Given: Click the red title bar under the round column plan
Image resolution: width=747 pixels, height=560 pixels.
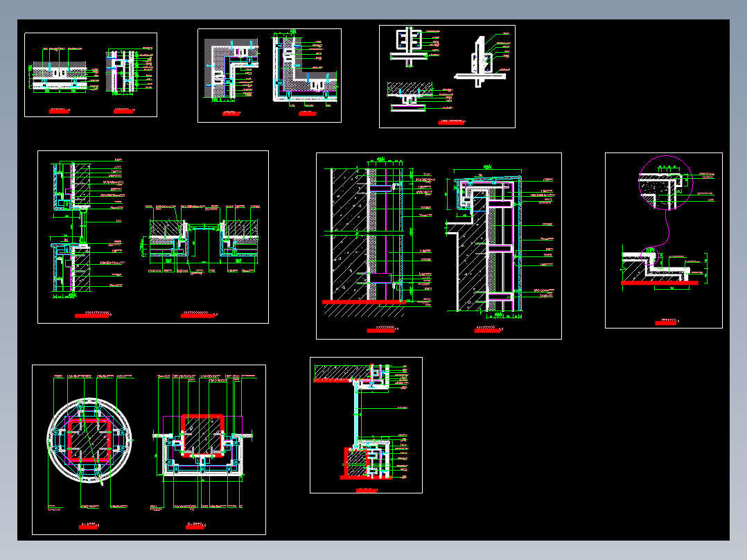Looking at the screenshot, I should [x=88, y=527].
